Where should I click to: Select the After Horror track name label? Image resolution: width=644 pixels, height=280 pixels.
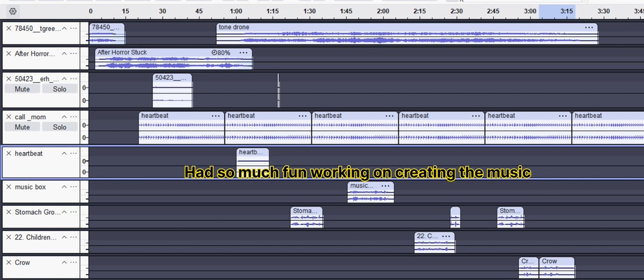coord(35,54)
